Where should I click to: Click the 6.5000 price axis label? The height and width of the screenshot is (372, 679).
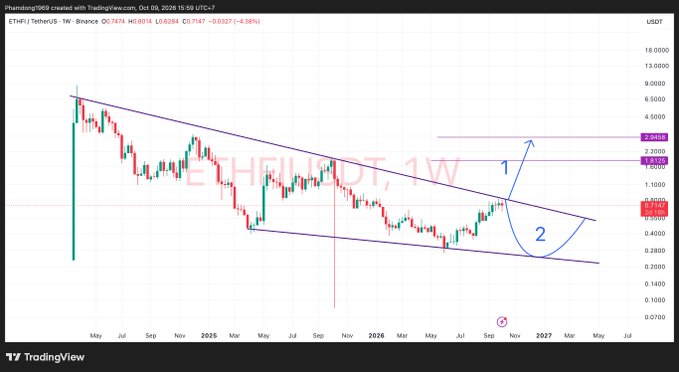tap(656, 99)
